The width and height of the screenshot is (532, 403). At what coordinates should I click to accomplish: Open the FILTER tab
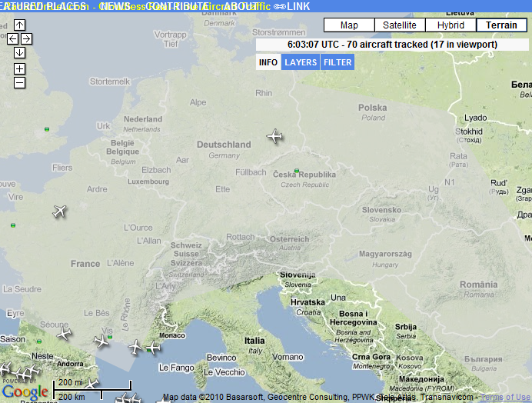coord(337,62)
